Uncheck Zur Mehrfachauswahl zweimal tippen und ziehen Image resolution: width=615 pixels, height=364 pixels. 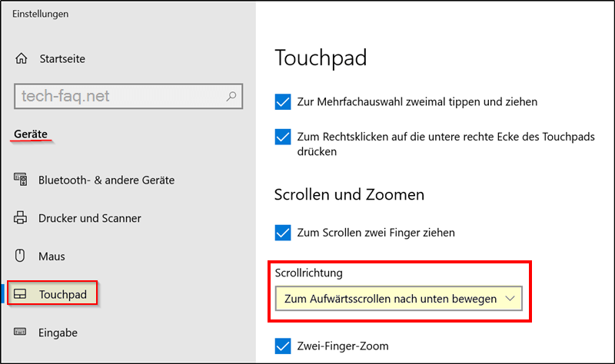click(x=283, y=102)
